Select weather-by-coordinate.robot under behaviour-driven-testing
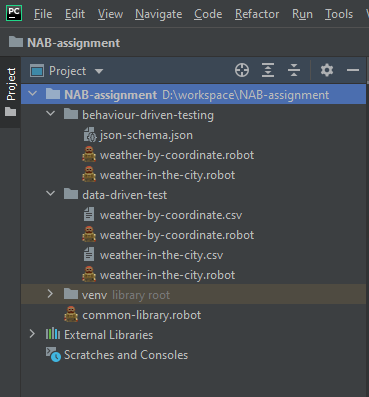Viewport: 369px width, 397px height. click(177, 155)
